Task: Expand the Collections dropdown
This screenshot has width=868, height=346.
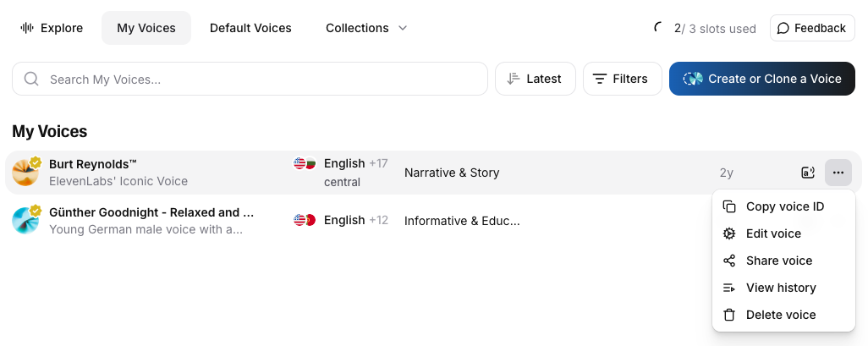Action: (x=366, y=28)
